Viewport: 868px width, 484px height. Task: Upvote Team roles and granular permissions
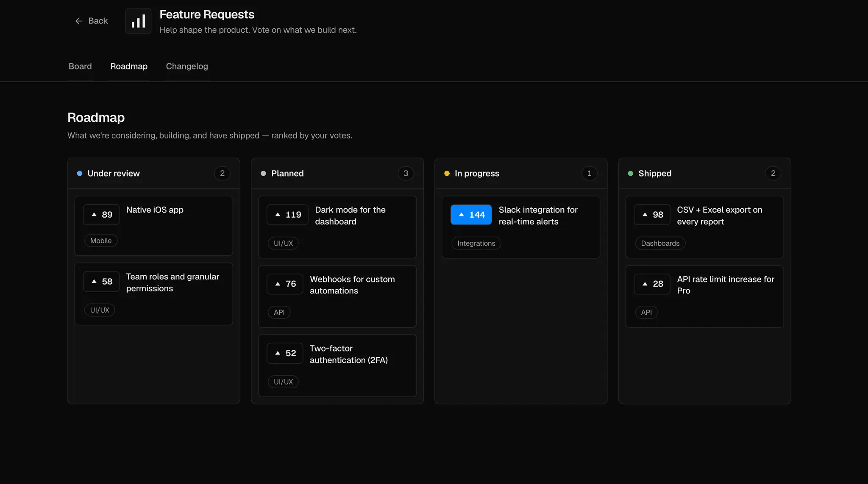101,282
